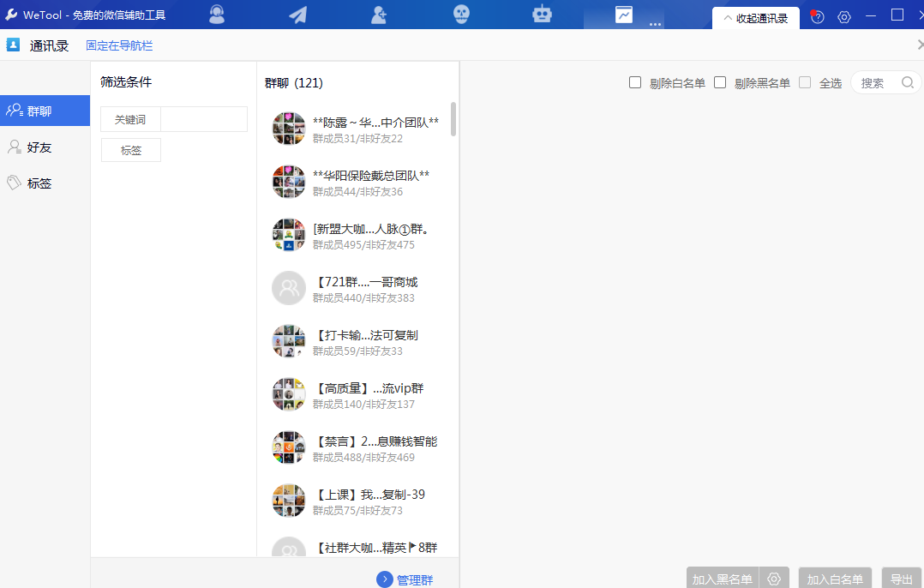Open the customer service headset icon
Viewport: 924px width, 588px height.
pos(217,14)
